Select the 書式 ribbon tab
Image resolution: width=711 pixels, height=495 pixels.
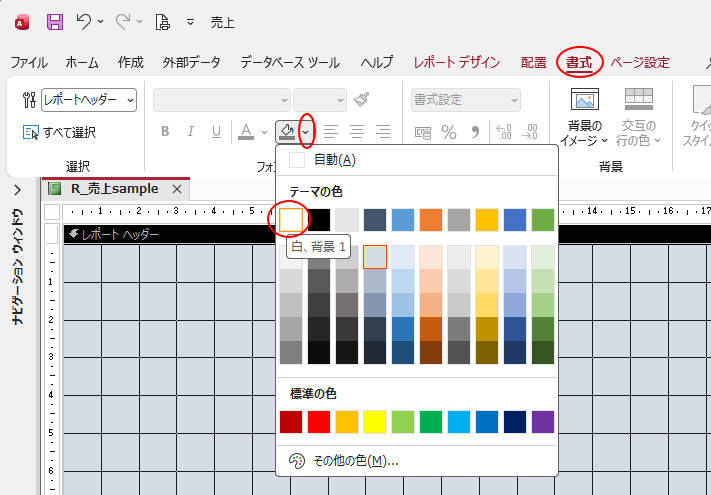[579, 62]
